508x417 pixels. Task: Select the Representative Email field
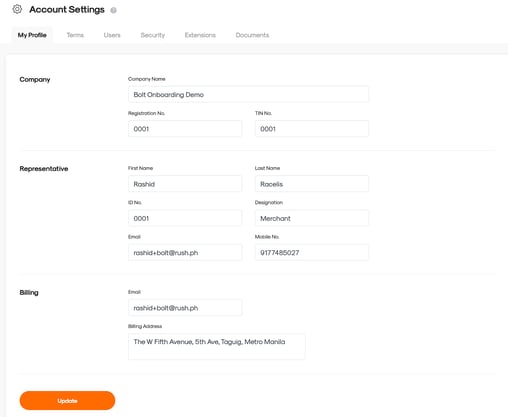185,252
